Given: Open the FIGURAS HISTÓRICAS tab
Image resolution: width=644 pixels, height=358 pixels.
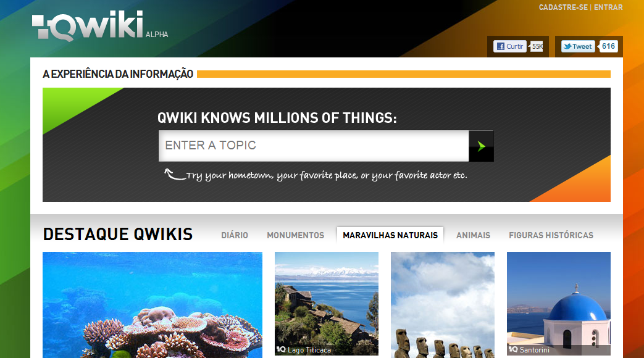Looking at the screenshot, I should 551,235.
